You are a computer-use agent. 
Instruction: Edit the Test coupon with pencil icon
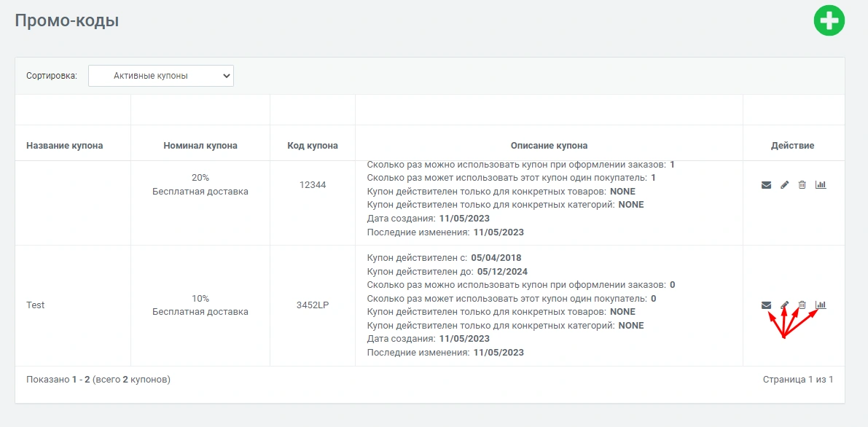(784, 305)
